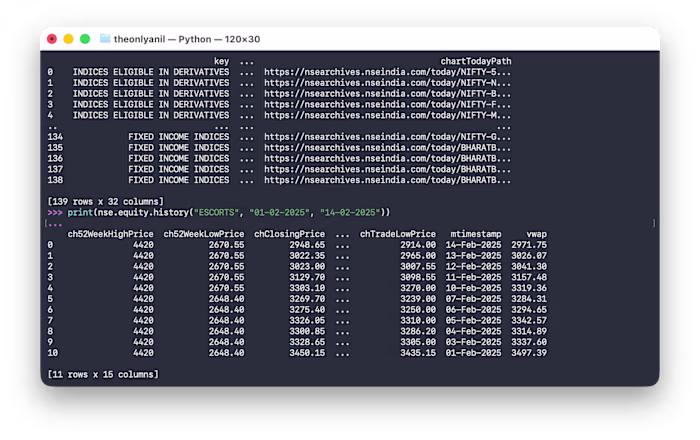Click the '[139 rows x 32 columns]' summary
The height and width of the screenshot is (440, 700).
click(x=106, y=202)
